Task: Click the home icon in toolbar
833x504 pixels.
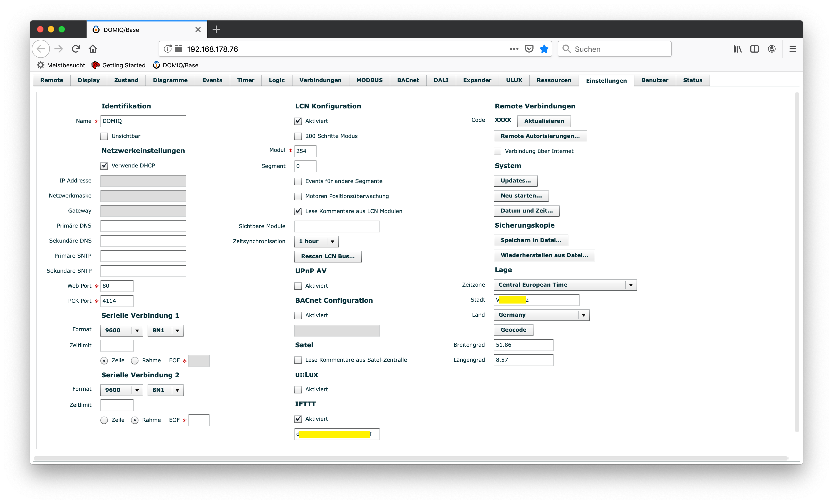Action: [x=93, y=49]
